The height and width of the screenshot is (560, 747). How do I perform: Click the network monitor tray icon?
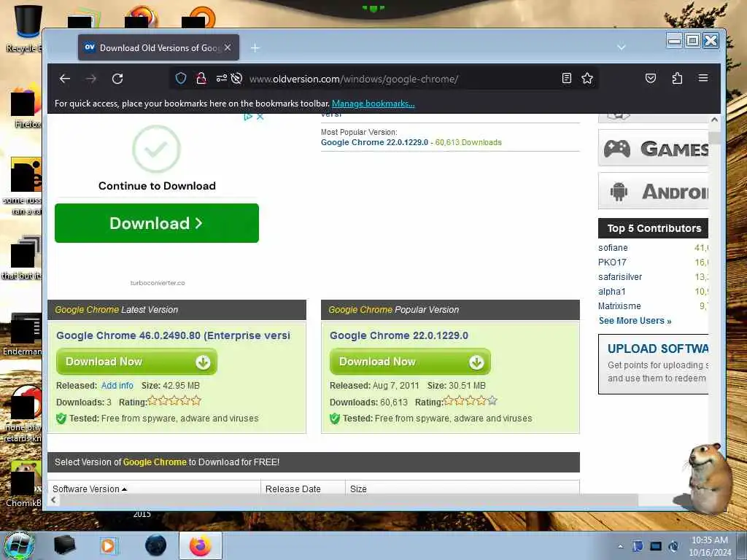pos(656,546)
